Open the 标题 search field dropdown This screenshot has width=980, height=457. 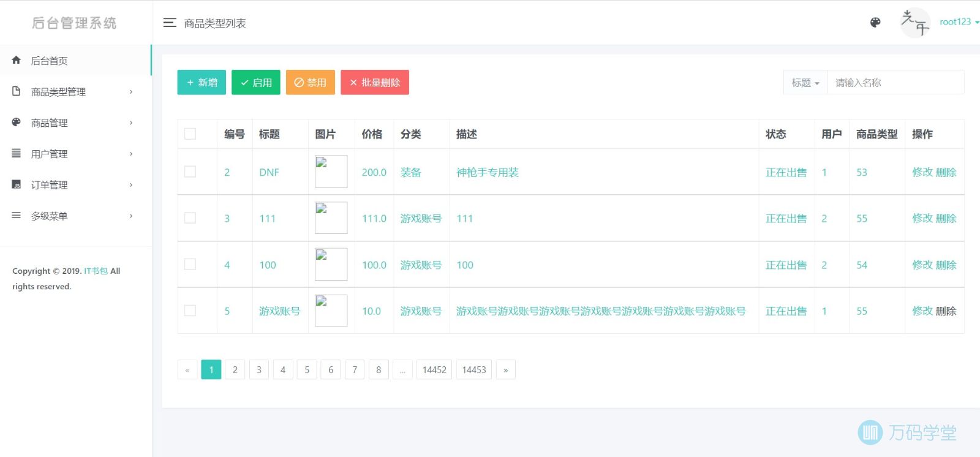[805, 82]
